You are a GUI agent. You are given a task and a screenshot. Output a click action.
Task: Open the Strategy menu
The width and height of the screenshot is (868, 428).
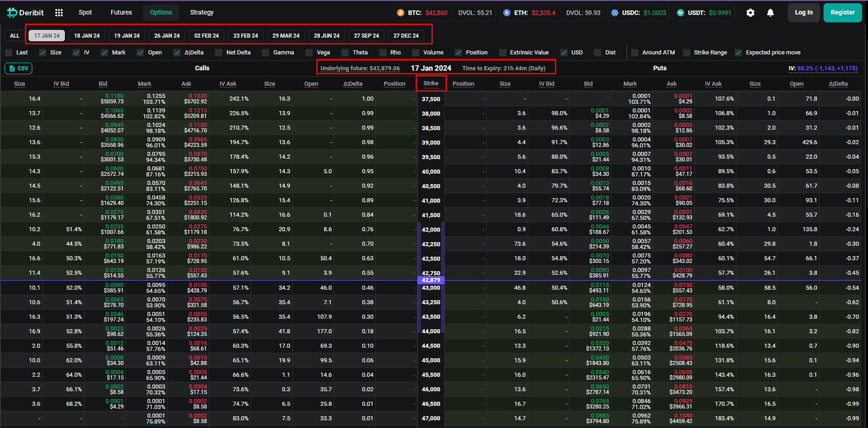(202, 13)
